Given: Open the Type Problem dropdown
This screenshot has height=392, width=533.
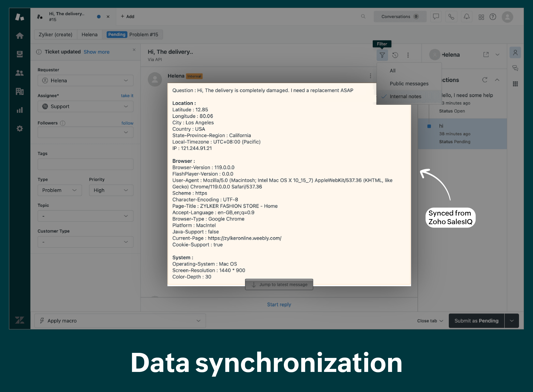Looking at the screenshot, I should tap(60, 190).
